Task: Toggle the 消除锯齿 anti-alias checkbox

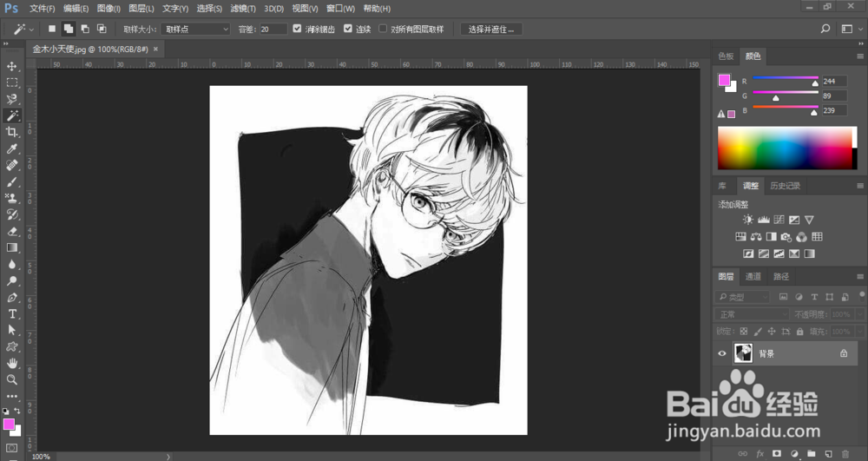Action: pos(297,29)
